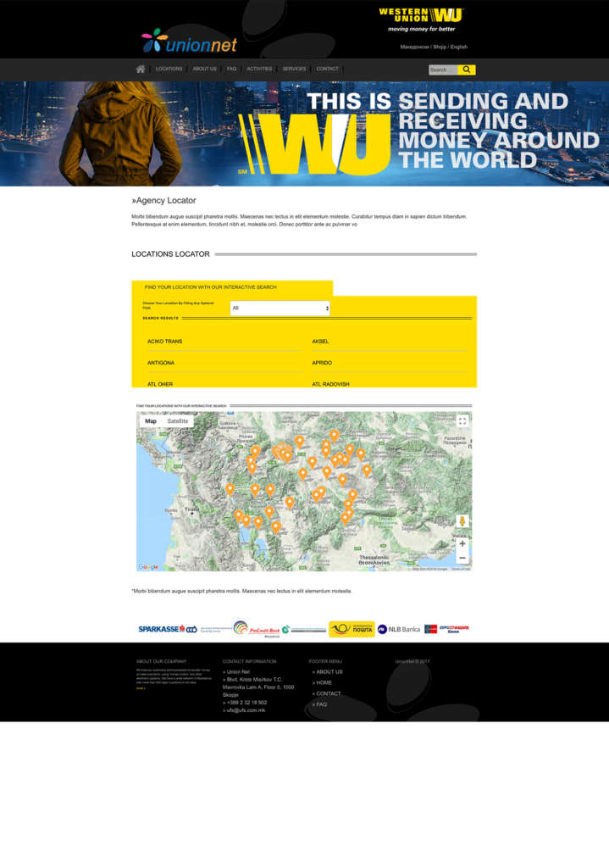Open the NLB Banka partner logo
This screenshot has height=868, width=609.
coord(399,630)
